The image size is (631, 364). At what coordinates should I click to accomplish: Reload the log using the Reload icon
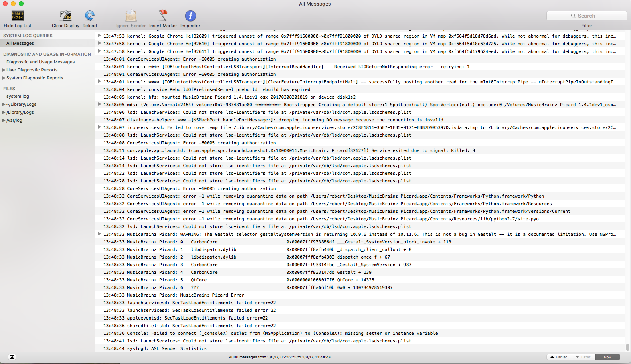(90, 16)
